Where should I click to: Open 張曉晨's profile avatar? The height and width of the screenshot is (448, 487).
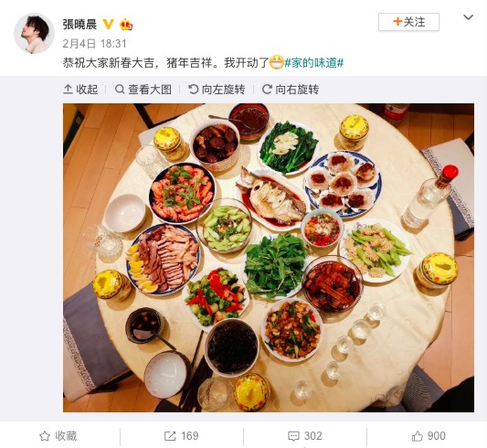pyautogui.click(x=34, y=33)
